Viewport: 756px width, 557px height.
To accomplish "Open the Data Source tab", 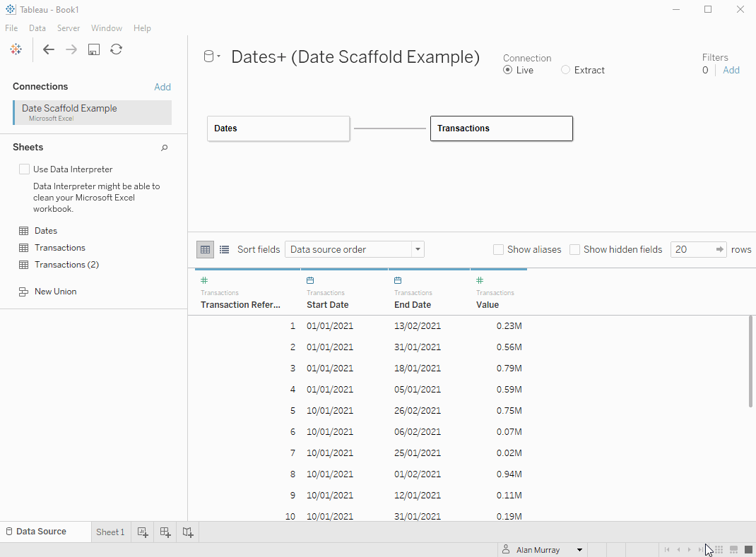I will 45,532.
